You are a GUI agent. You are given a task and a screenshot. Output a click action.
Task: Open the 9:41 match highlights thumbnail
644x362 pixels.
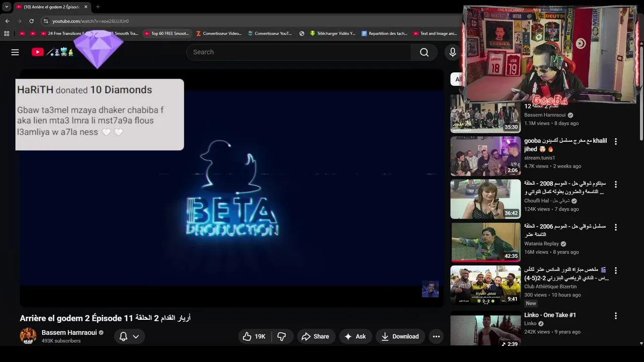[486, 285]
